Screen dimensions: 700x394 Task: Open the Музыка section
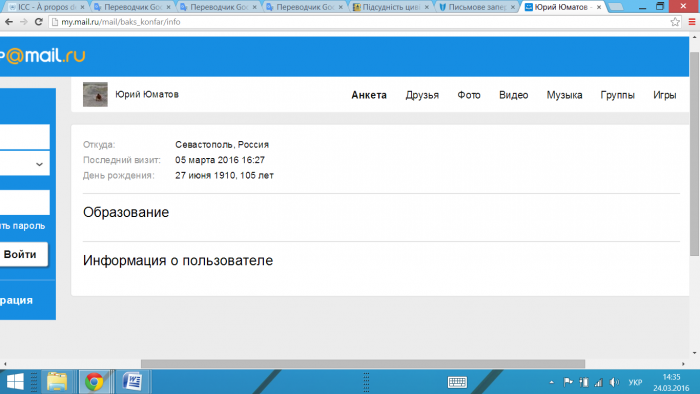[564, 95]
